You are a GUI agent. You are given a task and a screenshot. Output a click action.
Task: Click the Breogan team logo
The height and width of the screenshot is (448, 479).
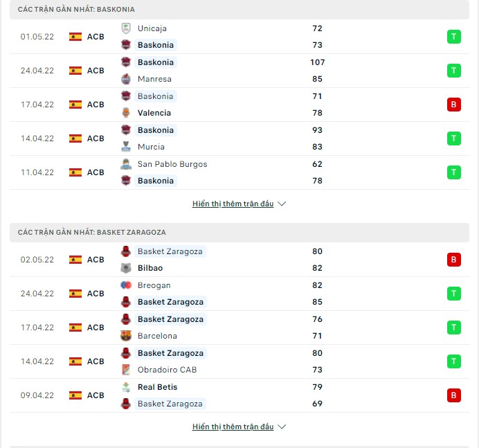tap(126, 285)
